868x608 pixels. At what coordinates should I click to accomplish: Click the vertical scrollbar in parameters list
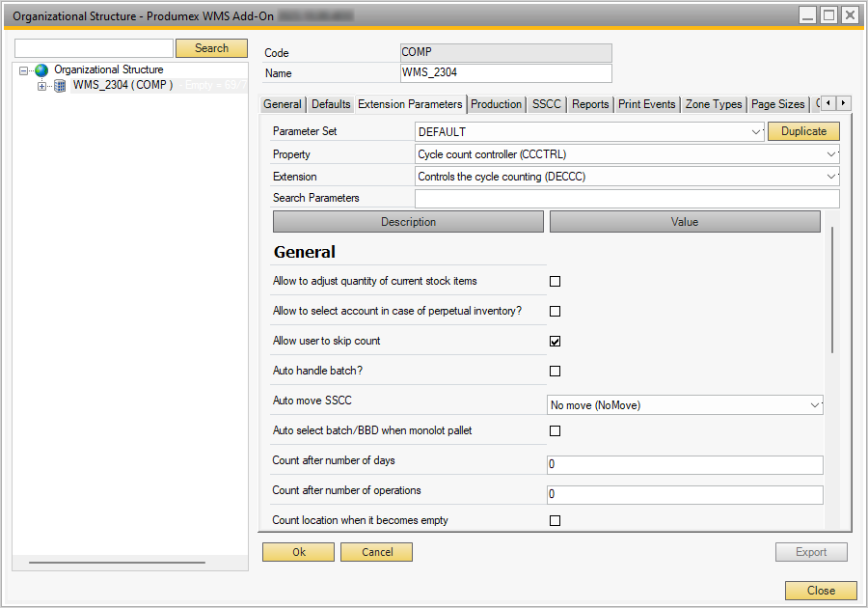pyautogui.click(x=831, y=290)
